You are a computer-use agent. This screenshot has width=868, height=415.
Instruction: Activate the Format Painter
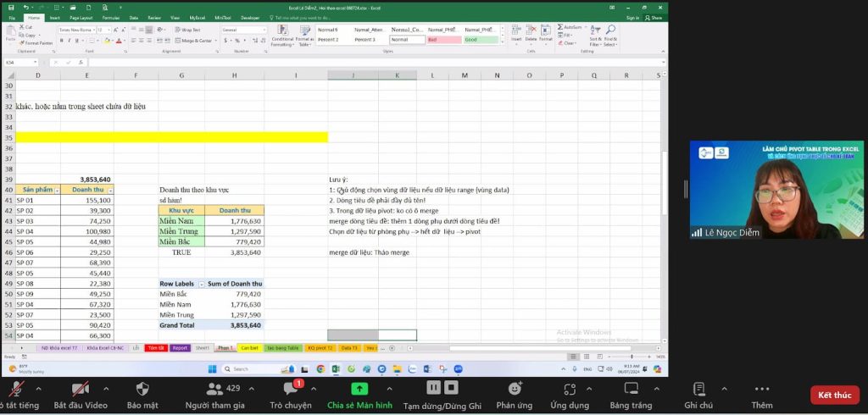tap(36, 43)
